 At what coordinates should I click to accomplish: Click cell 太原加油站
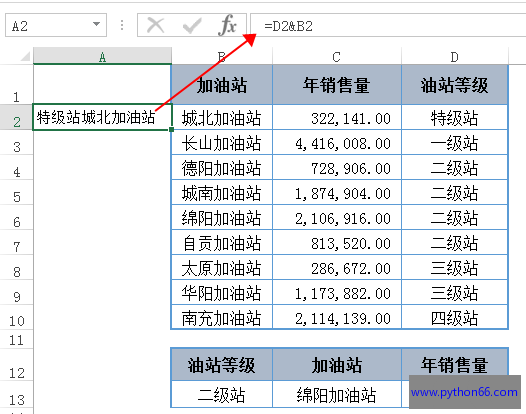[222, 267]
